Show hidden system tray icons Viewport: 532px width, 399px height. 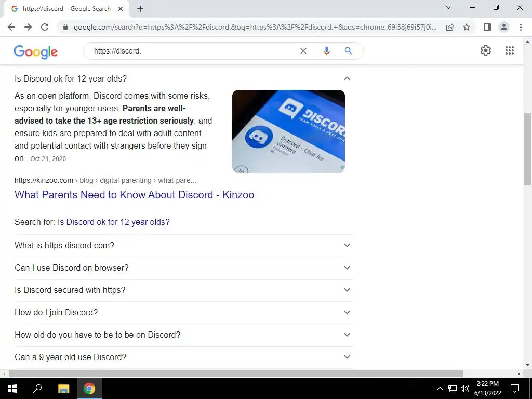tap(440, 389)
